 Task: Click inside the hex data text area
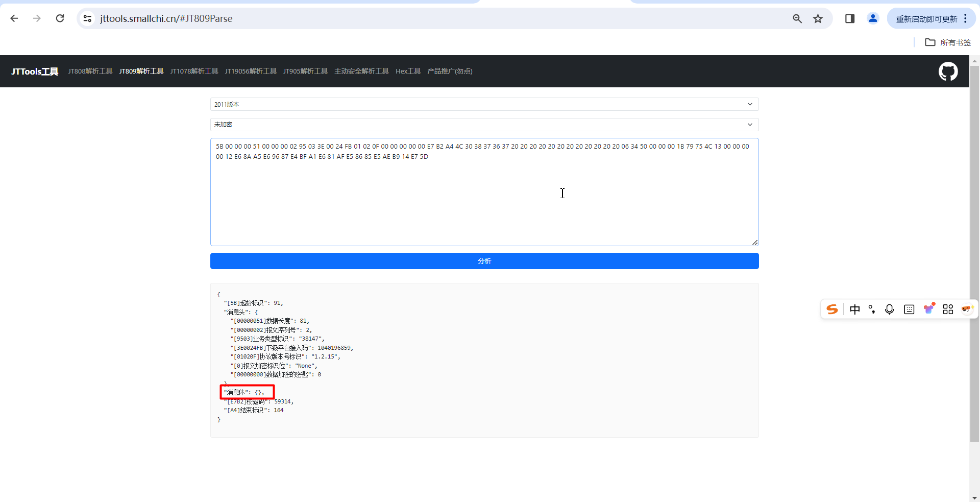484,192
